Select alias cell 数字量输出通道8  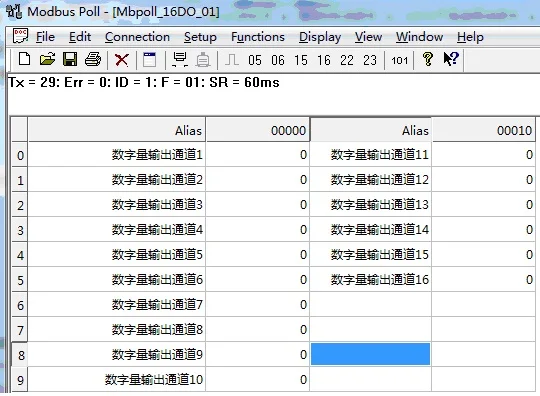[x=117, y=330]
